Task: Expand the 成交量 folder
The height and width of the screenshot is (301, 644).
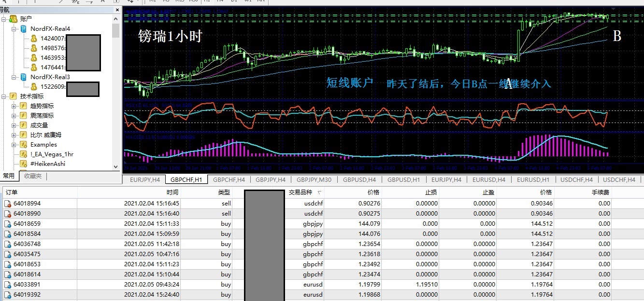Action: point(14,125)
